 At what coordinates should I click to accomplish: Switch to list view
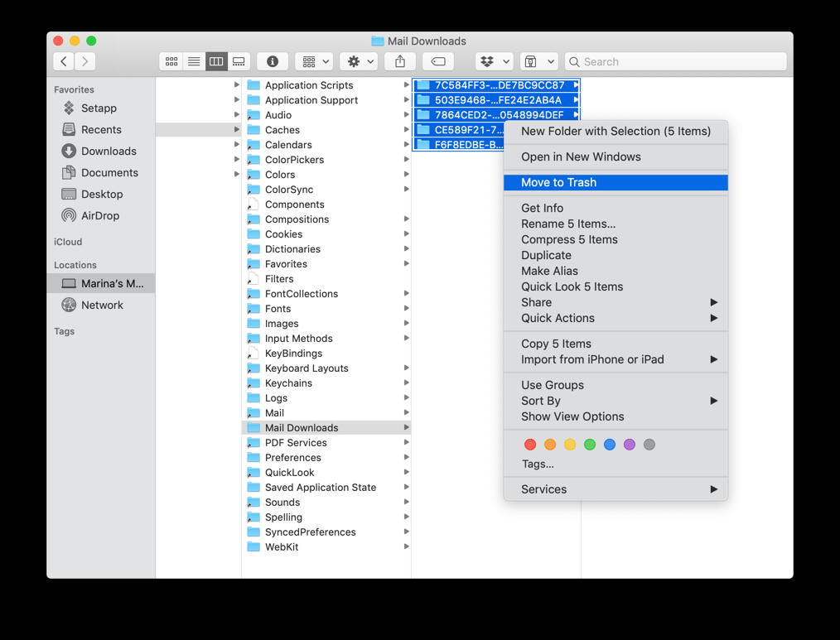(x=194, y=60)
